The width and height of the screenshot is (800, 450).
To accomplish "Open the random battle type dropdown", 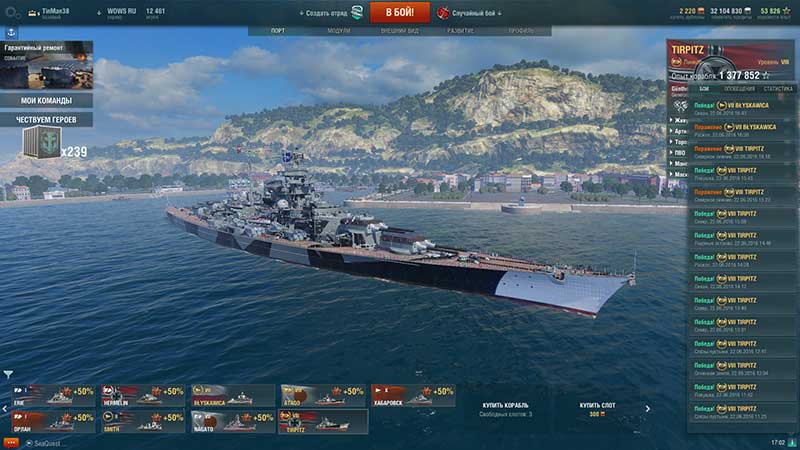I will point(470,13).
